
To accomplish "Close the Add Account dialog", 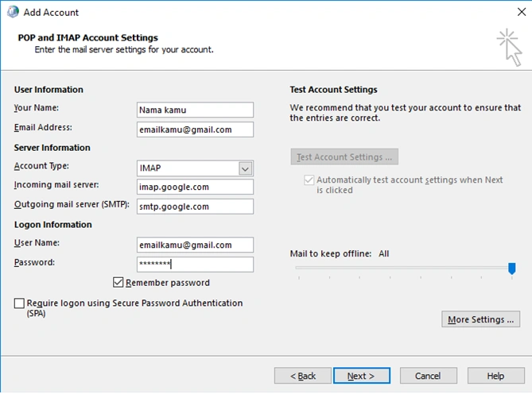I will click(x=522, y=12).
